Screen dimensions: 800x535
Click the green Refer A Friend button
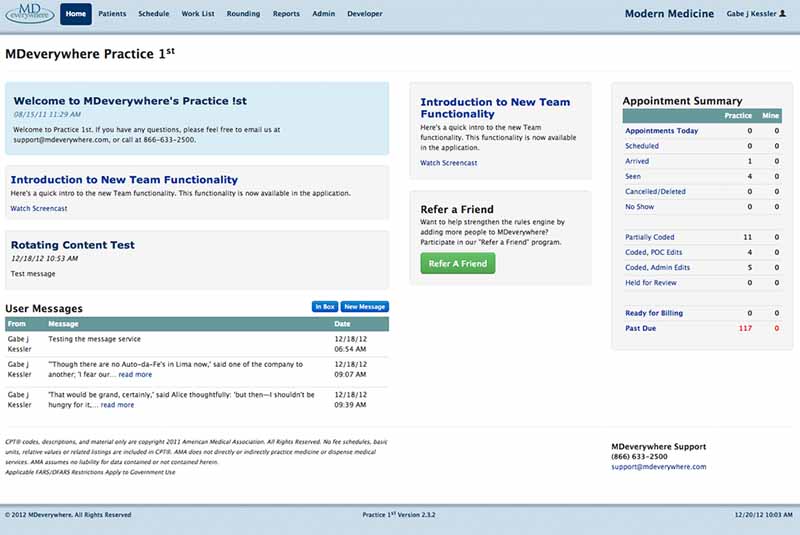tap(458, 264)
